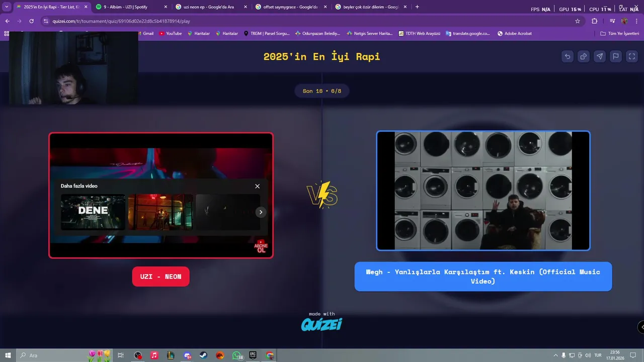Close the 'offset saymygrace' tab
The width and height of the screenshot is (644, 362).
click(325, 7)
